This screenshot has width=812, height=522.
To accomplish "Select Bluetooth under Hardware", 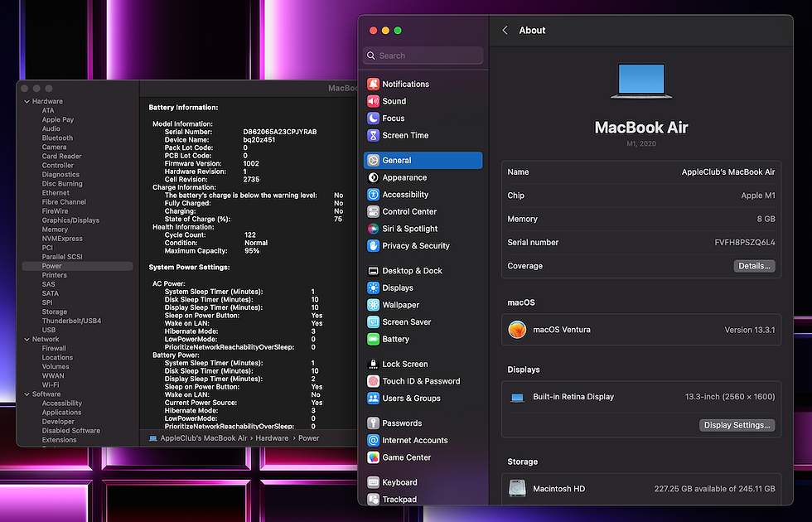I will (x=57, y=138).
